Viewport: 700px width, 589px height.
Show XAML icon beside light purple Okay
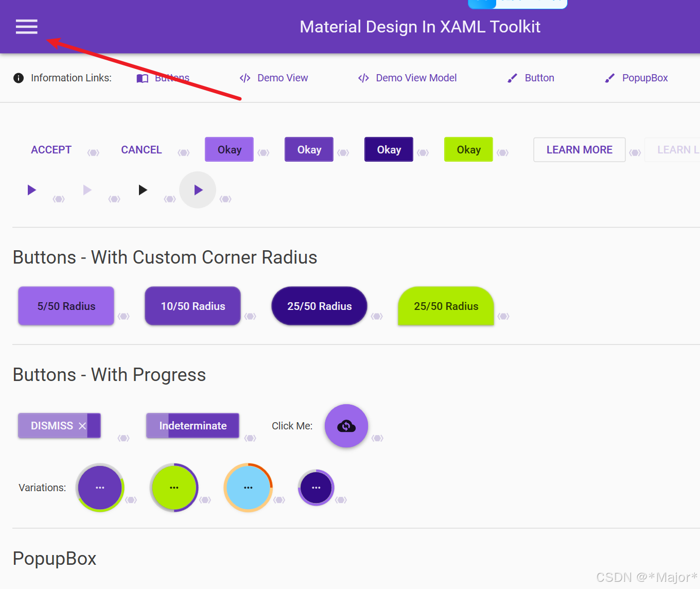tap(264, 153)
